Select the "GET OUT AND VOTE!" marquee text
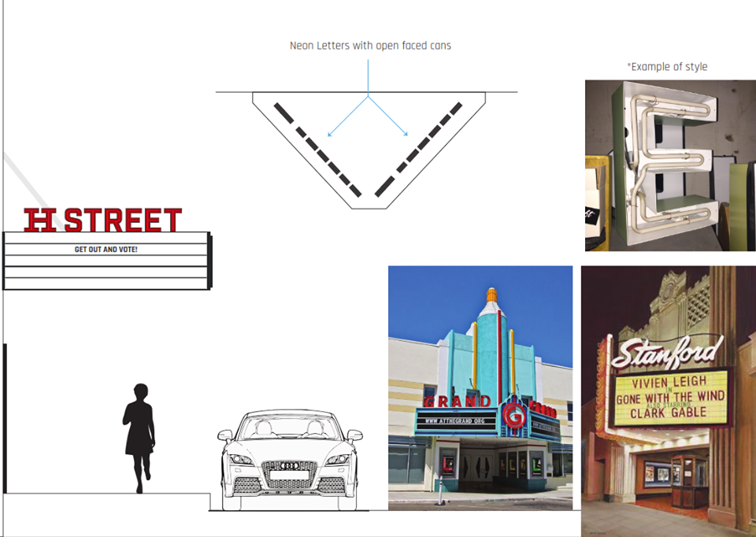 [x=106, y=250]
